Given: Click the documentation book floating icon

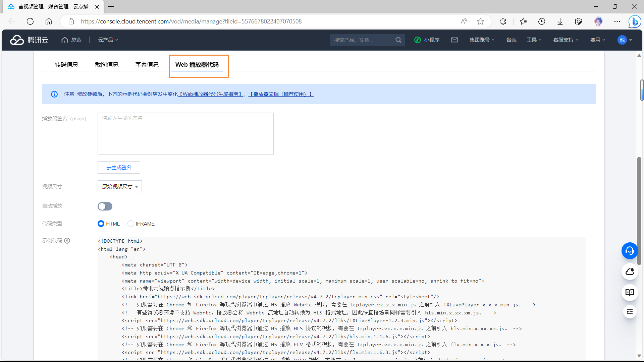Looking at the screenshot, I should point(630,292).
